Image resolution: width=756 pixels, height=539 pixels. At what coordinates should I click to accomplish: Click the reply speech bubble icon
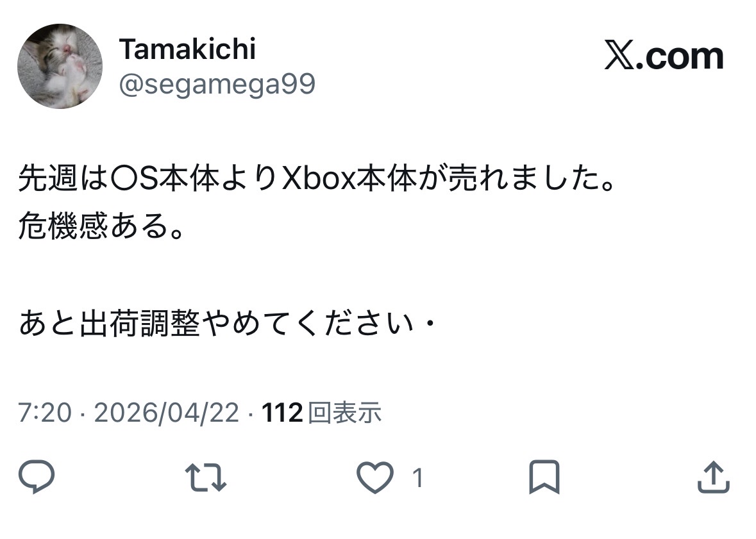(x=37, y=478)
